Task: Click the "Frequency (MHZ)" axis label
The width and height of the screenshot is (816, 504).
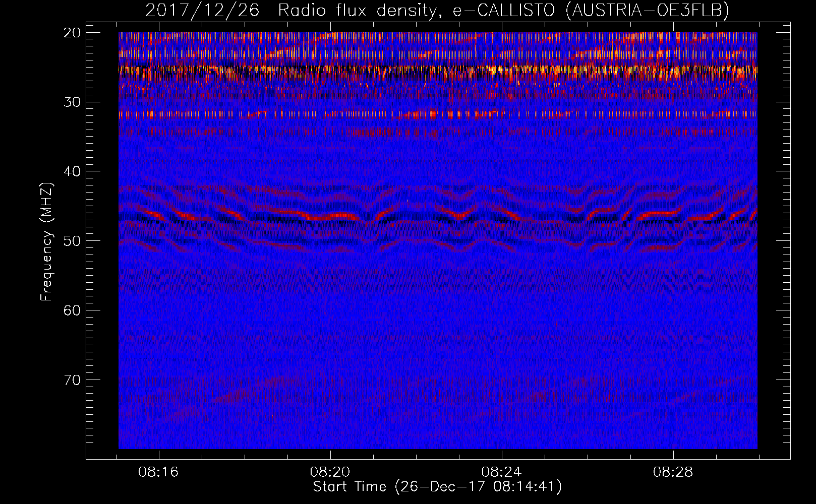Action: point(46,241)
